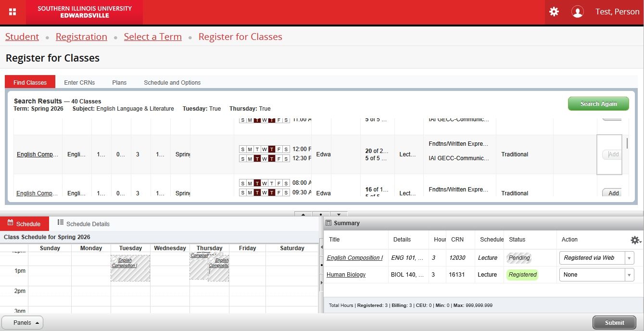
Task: Open the Registered via Web action dropdown
Action: (596, 258)
